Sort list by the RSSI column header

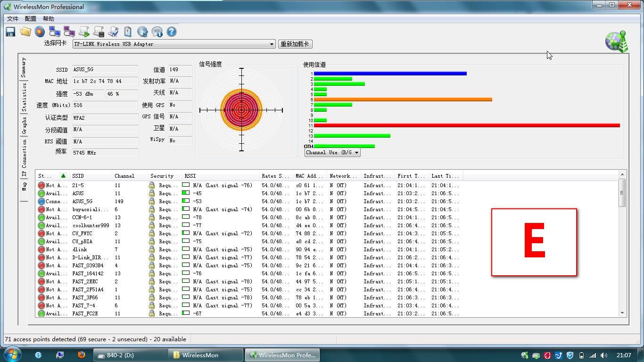coord(220,176)
